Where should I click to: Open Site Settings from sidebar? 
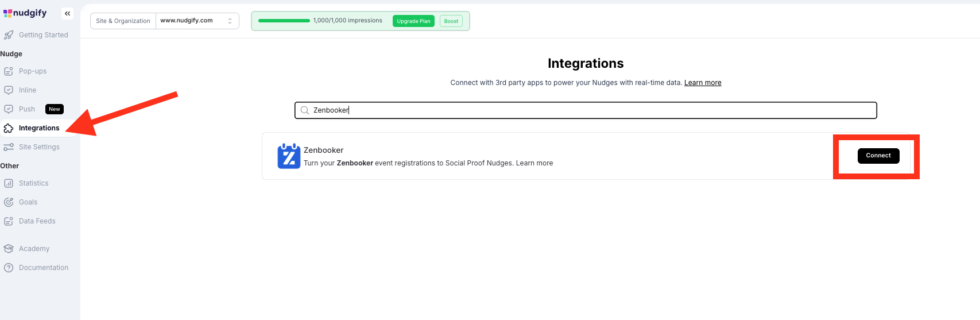point(39,147)
